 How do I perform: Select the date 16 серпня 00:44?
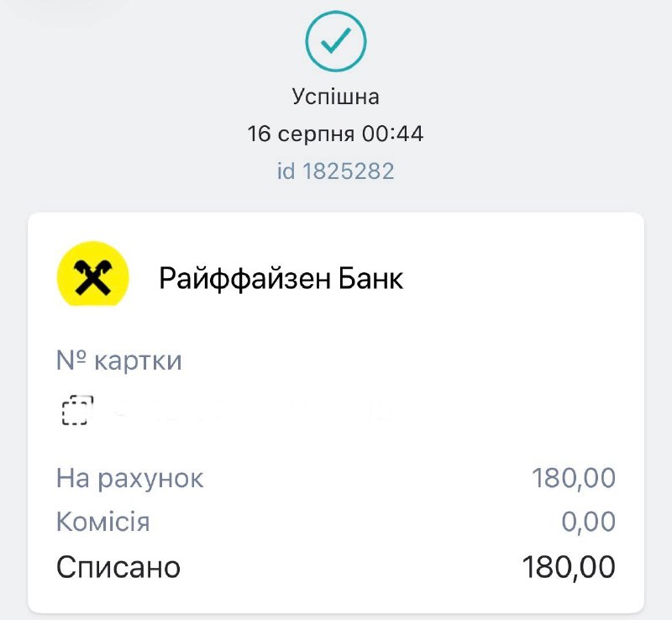point(335,134)
